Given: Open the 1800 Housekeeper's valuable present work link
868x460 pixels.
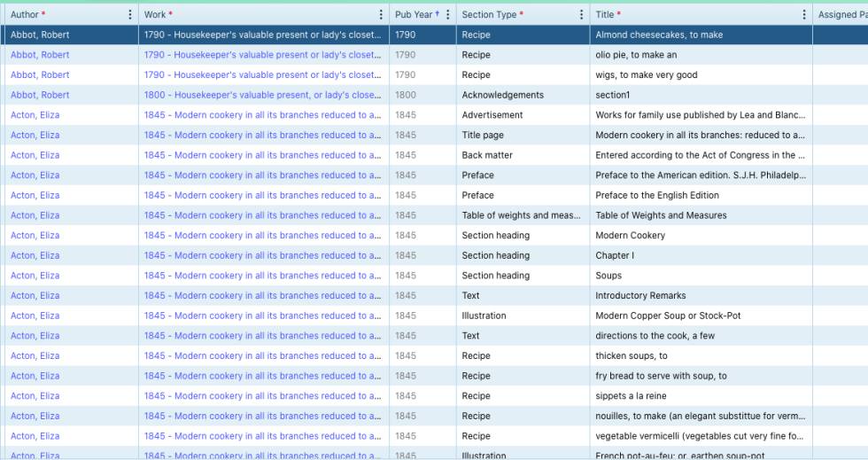Looking at the screenshot, I should 262,95.
